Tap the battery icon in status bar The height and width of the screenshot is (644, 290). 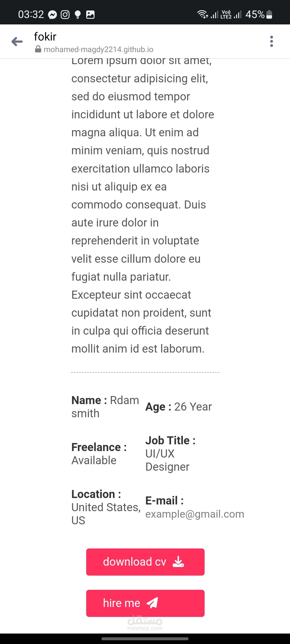click(269, 14)
